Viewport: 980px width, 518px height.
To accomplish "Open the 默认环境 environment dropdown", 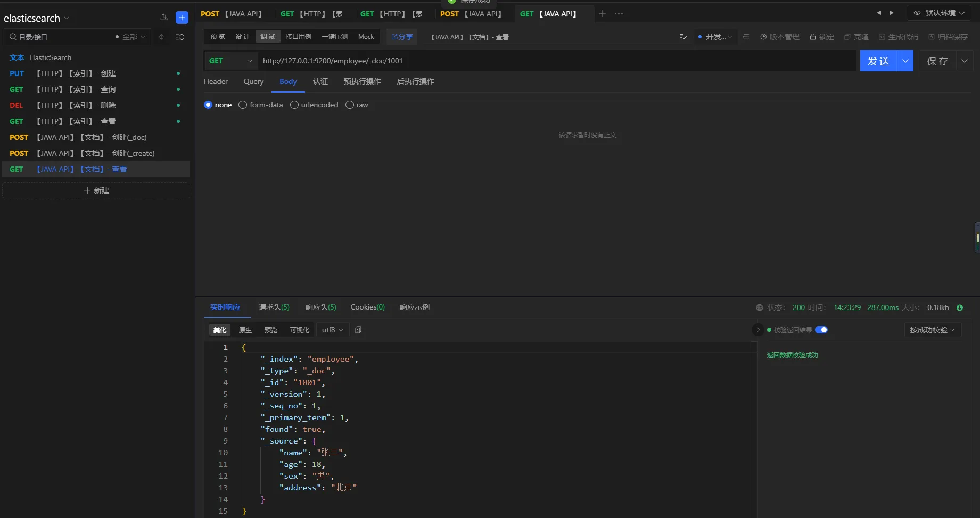I will point(939,13).
